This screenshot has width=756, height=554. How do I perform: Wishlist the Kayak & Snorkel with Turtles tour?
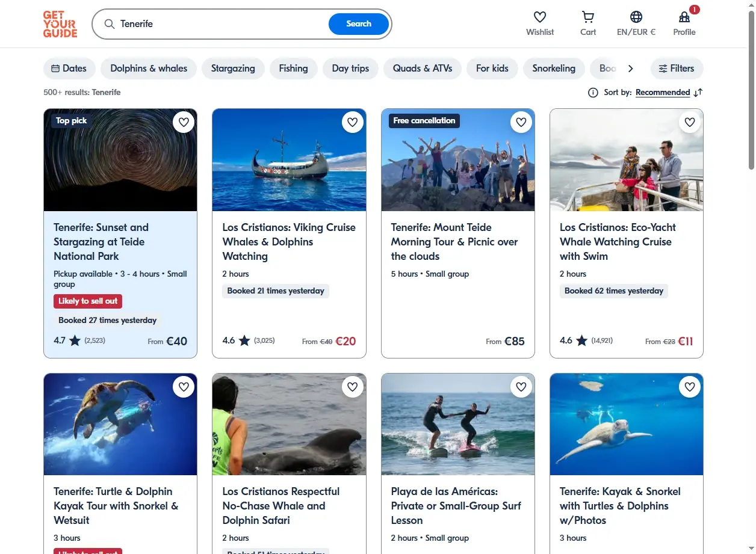(x=689, y=387)
